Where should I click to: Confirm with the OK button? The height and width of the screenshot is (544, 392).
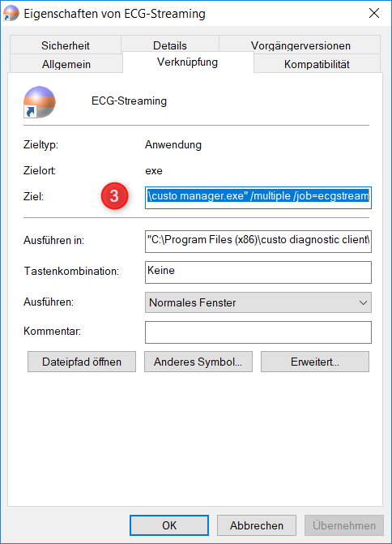(169, 525)
